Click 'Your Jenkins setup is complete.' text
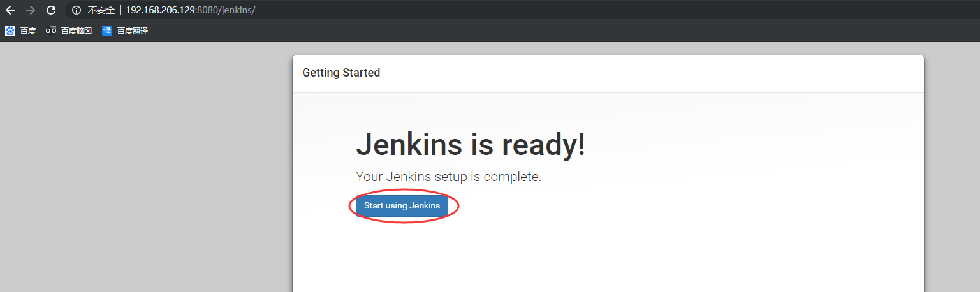980x292 pixels. tap(448, 177)
